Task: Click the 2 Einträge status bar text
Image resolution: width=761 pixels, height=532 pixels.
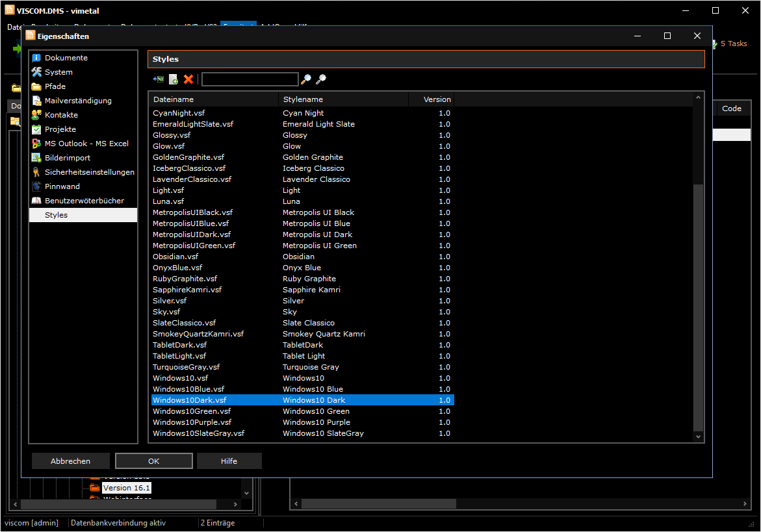Action: [218, 524]
